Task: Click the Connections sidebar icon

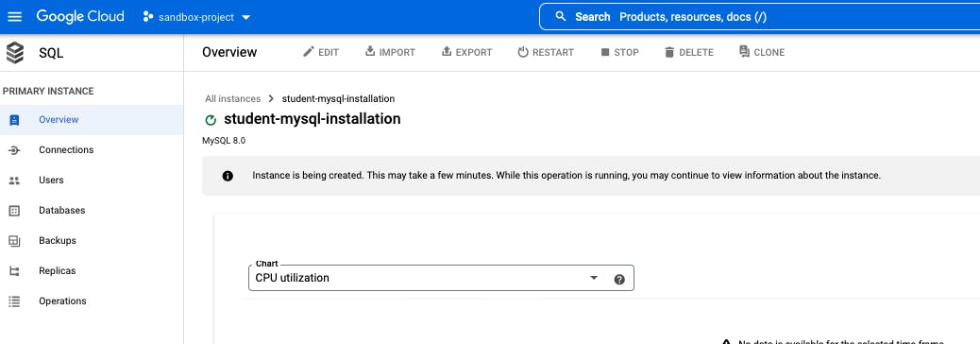Action: 14,150
